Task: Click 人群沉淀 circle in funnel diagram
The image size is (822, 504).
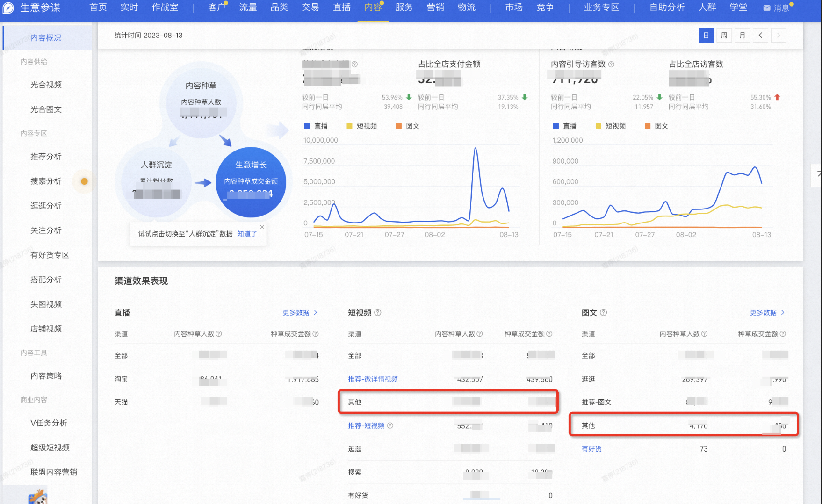Action: tap(157, 182)
